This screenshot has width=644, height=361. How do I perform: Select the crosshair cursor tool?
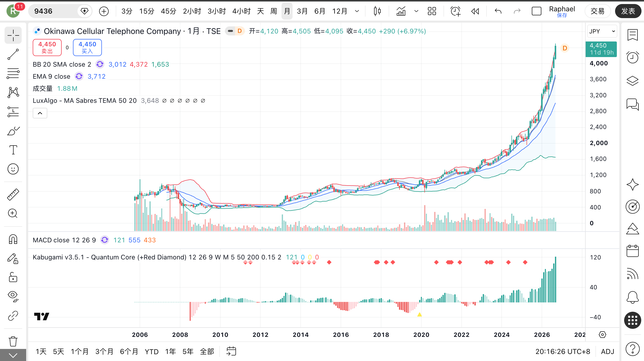coord(13,35)
